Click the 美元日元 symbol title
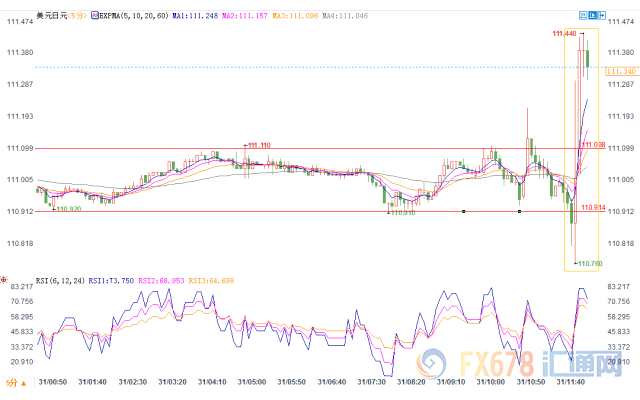 click(x=51, y=16)
